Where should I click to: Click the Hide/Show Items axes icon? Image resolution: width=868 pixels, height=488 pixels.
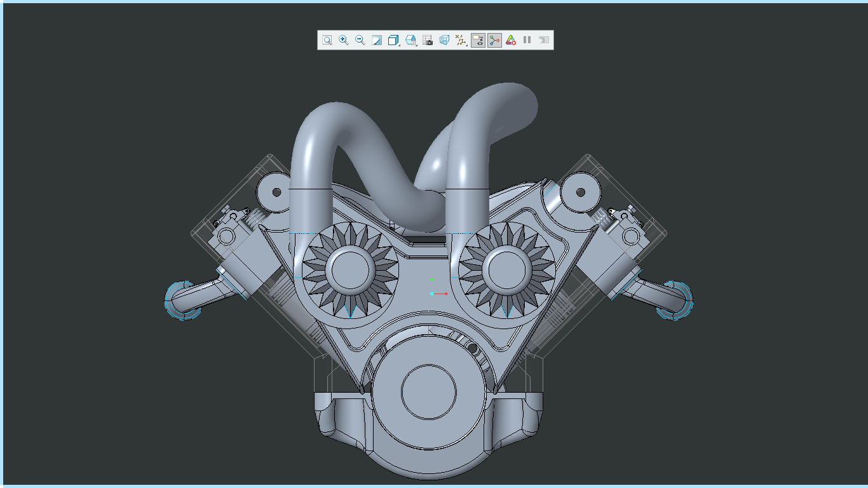point(459,39)
